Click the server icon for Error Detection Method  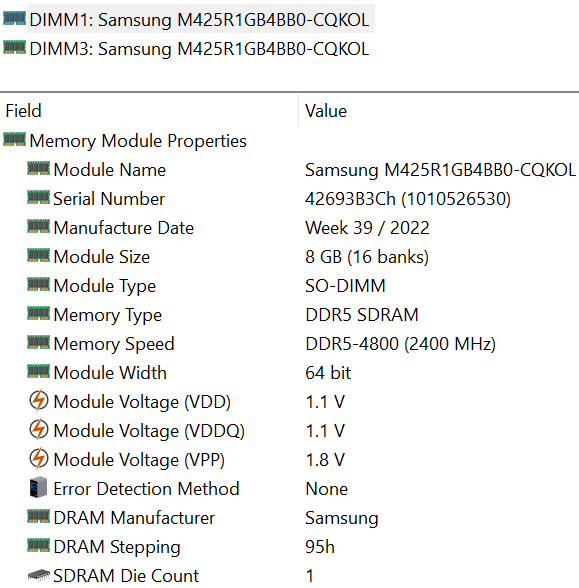click(38, 487)
